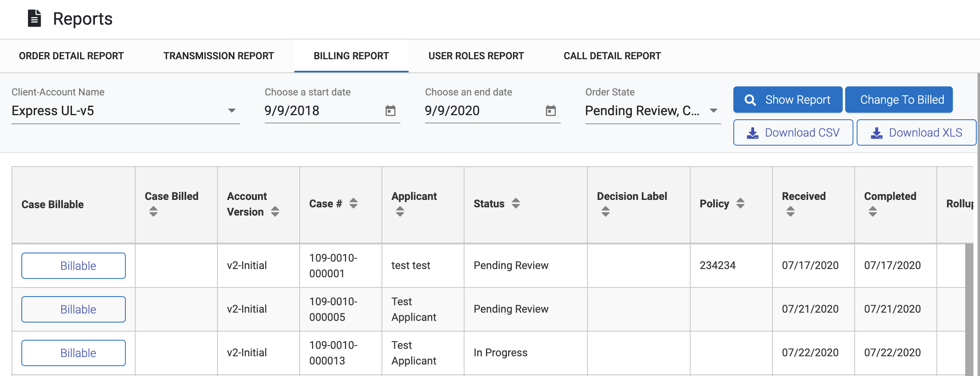Toggle Billable for case 109-0010-000005
980x376 pixels.
[x=74, y=309]
